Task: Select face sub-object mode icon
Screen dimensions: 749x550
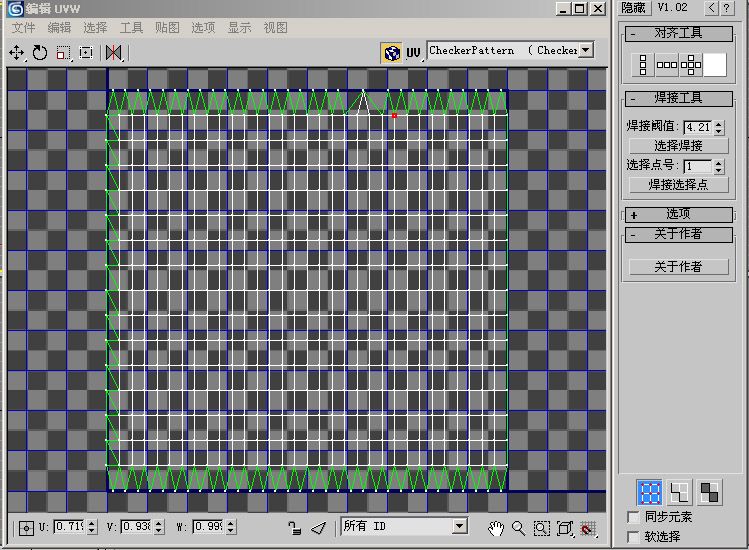Action: coord(709,493)
